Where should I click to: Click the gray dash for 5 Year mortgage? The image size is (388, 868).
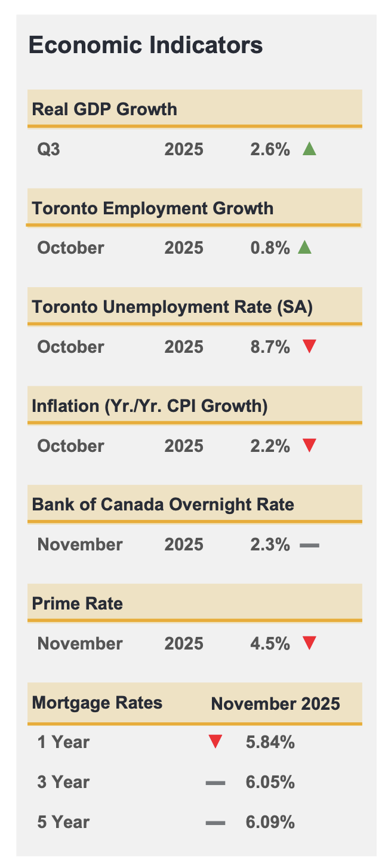coord(215,823)
